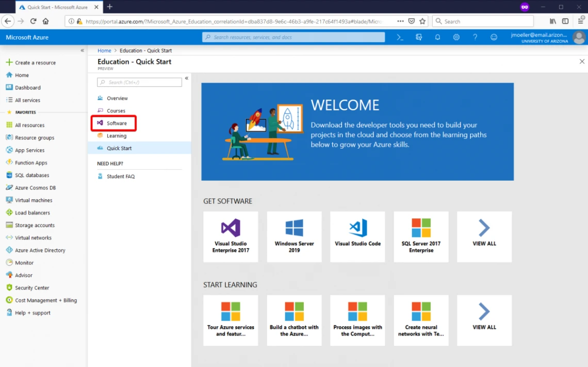
Task: Open portal settings gear icon
Action: 456,37
